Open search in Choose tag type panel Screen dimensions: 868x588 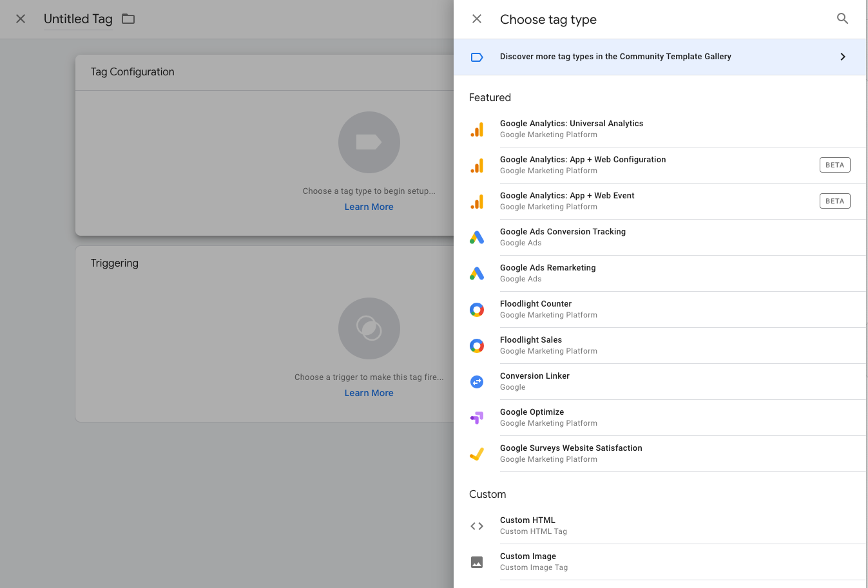point(842,19)
